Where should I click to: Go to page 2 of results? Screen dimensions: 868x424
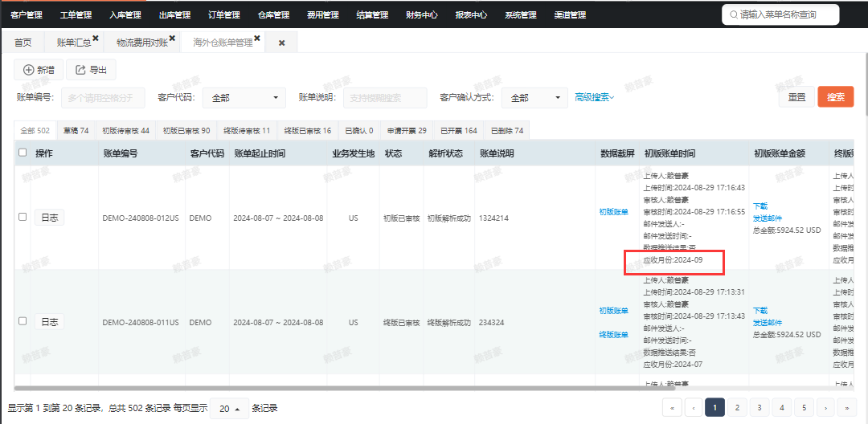pyautogui.click(x=737, y=407)
